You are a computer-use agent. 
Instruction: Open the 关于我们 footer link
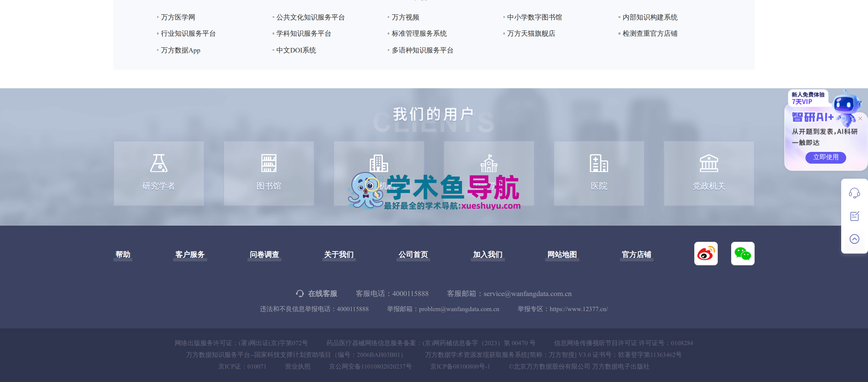point(339,254)
